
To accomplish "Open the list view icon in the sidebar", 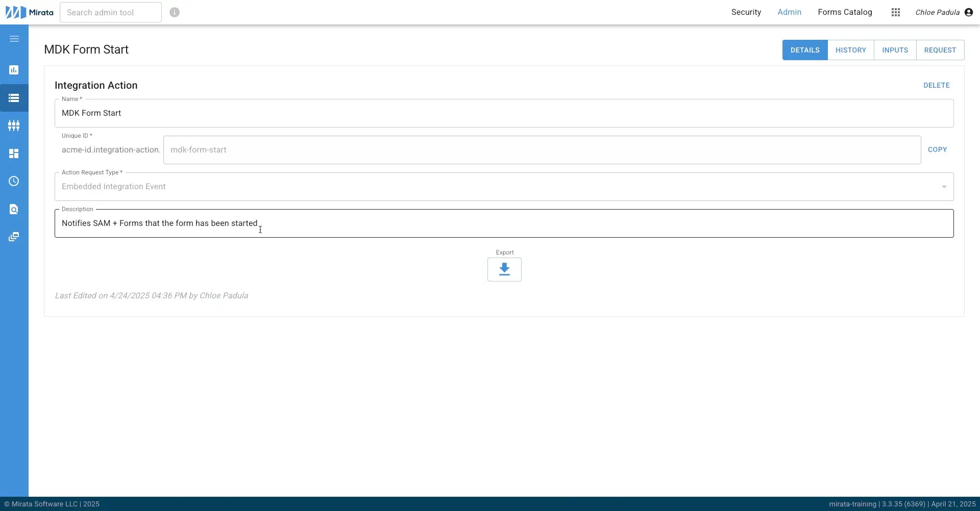I will 14,98.
